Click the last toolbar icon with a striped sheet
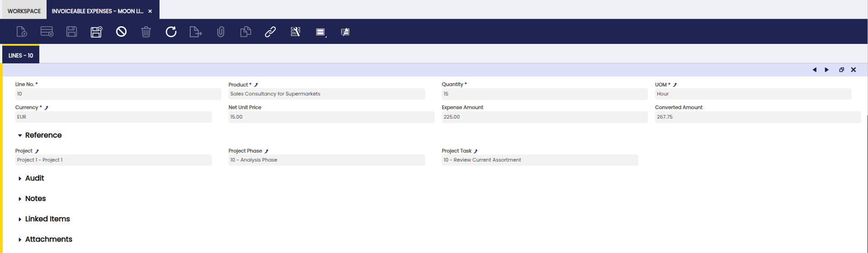The width and height of the screenshot is (868, 253). click(345, 32)
